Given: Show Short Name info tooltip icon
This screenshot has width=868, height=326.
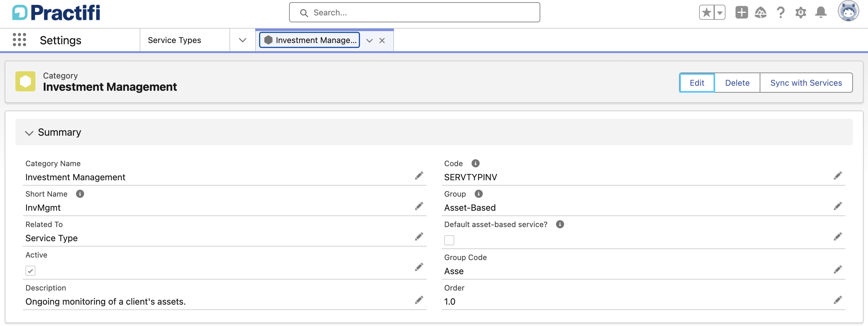Looking at the screenshot, I should tap(80, 194).
